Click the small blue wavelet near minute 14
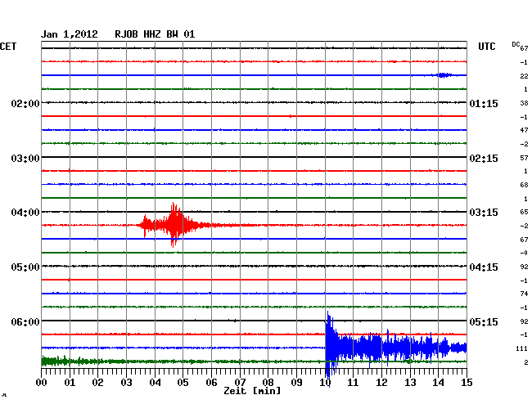This screenshot has width=532, height=404. (x=443, y=75)
